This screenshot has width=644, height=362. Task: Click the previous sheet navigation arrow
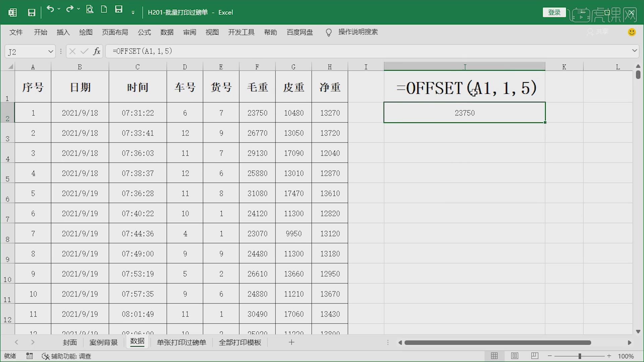click(16, 342)
